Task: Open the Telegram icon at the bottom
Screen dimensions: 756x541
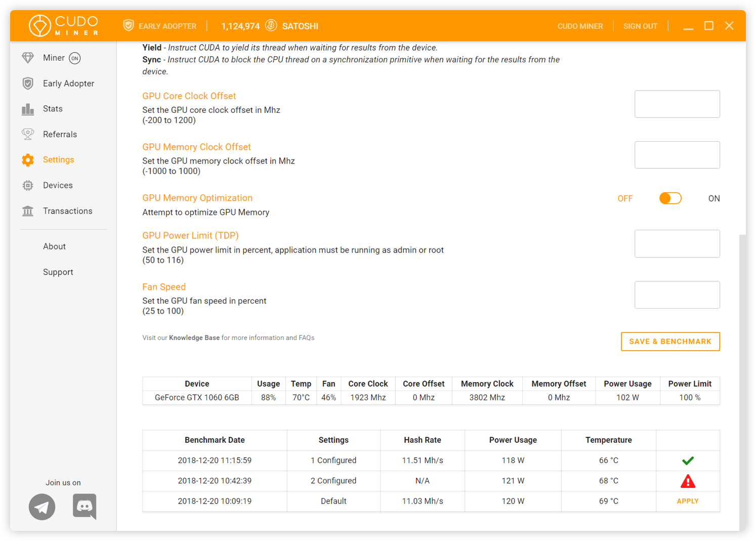Action: [x=42, y=507]
